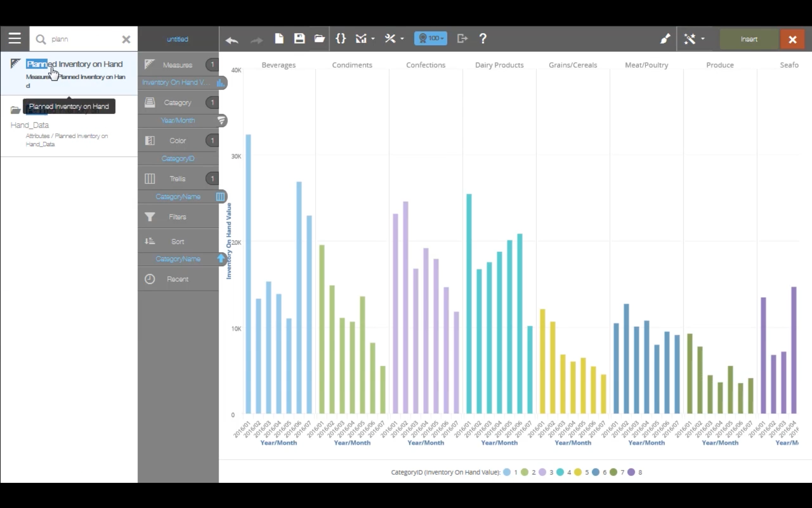Select the 'Year/Month' category chip
This screenshot has width=812, height=508.
(x=177, y=120)
